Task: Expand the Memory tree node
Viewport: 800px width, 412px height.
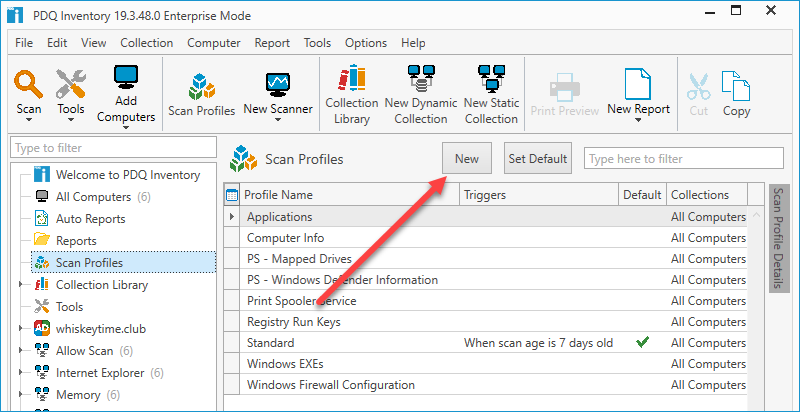Action: coord(21,395)
